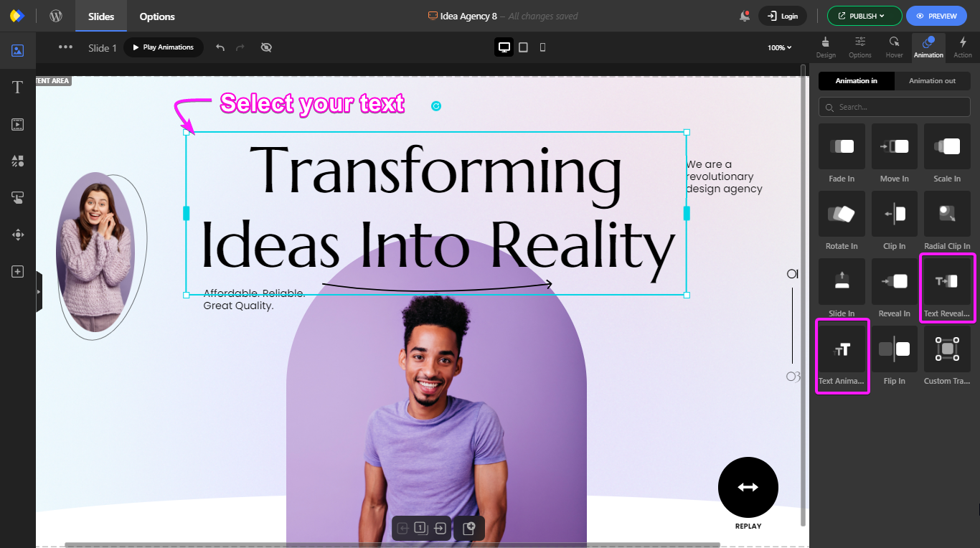
Task: Open the layer Options panel tab
Action: pyautogui.click(x=860, y=47)
